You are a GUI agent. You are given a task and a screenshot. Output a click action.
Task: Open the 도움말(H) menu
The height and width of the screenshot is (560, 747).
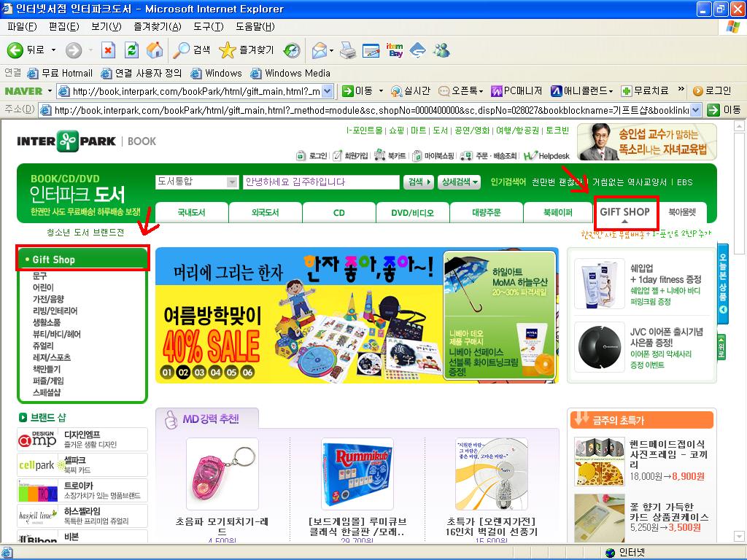point(255,27)
